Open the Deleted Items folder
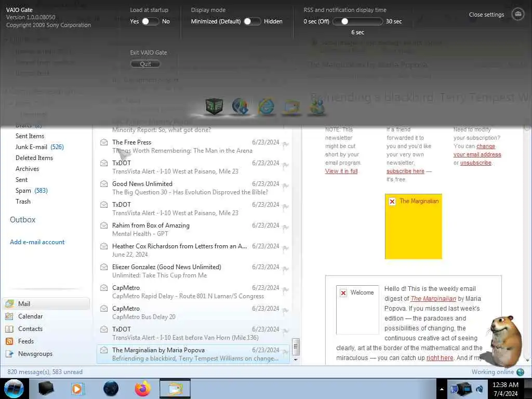Screen dimensions: 532x399 pyautogui.click(x=34, y=158)
